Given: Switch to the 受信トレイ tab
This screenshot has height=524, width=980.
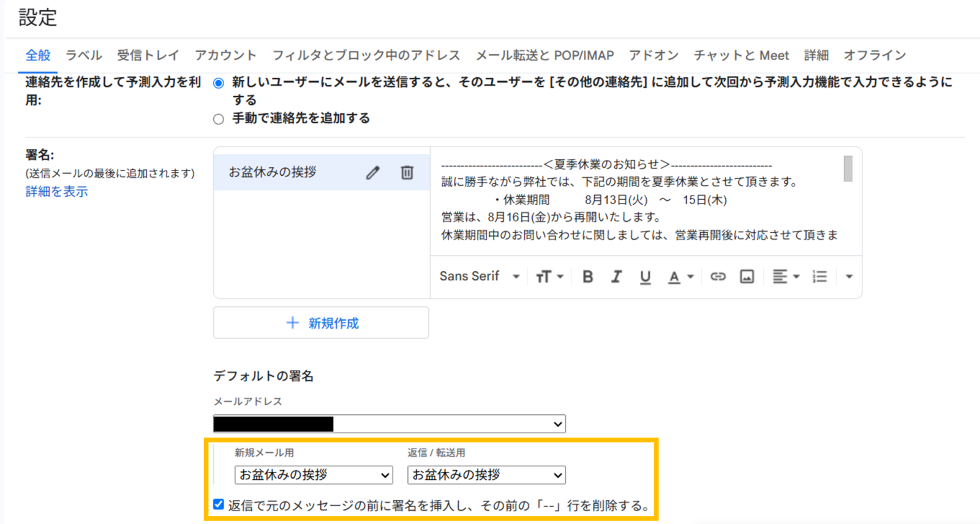Looking at the screenshot, I should (148, 55).
